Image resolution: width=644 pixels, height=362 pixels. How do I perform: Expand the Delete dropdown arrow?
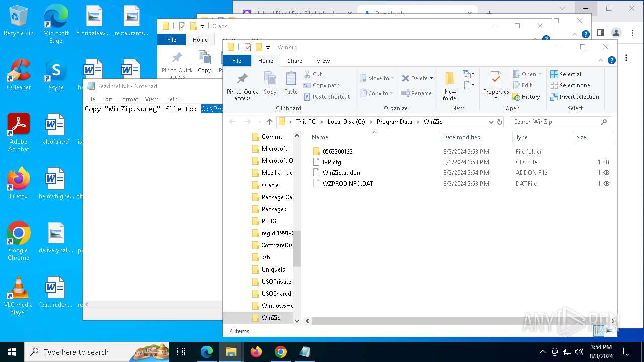[x=432, y=78]
